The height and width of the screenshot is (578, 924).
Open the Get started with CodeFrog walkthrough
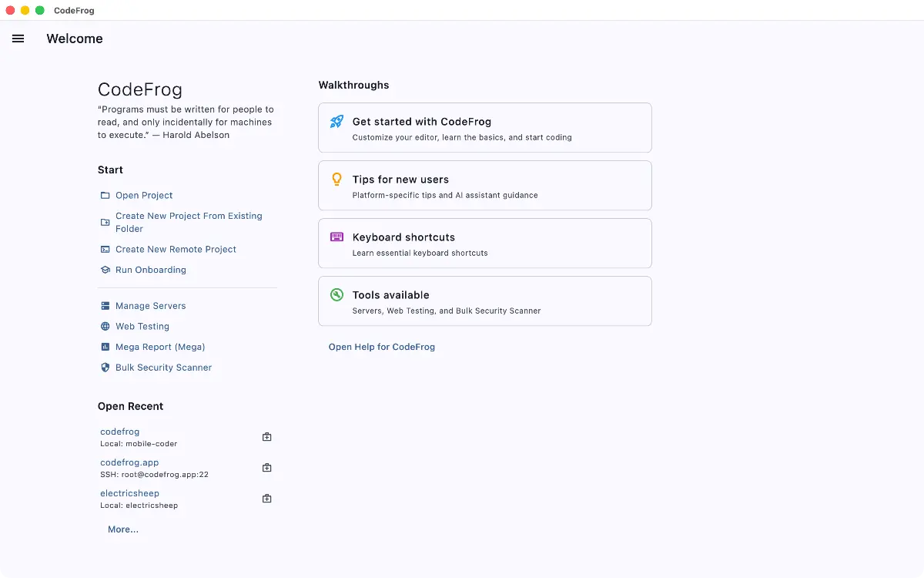[484, 128]
